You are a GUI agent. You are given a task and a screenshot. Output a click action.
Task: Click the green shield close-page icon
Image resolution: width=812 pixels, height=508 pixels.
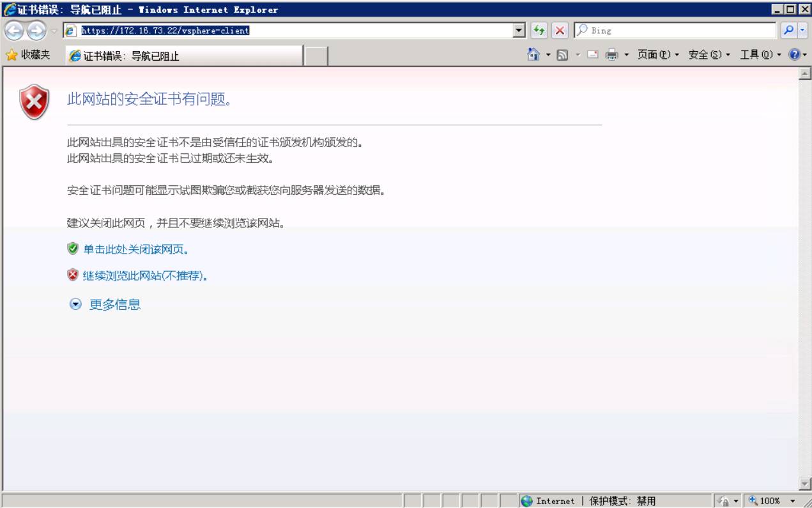[73, 249]
